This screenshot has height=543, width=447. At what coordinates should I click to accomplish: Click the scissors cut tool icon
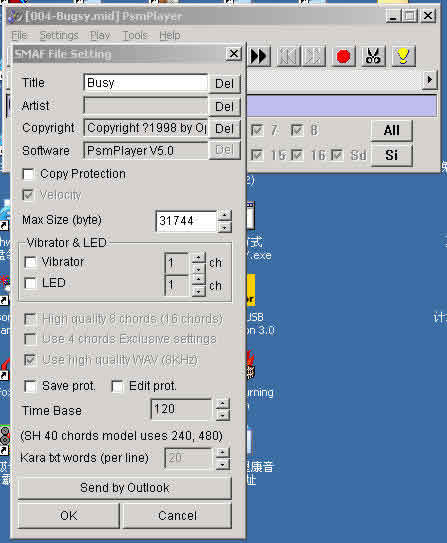coord(373,56)
